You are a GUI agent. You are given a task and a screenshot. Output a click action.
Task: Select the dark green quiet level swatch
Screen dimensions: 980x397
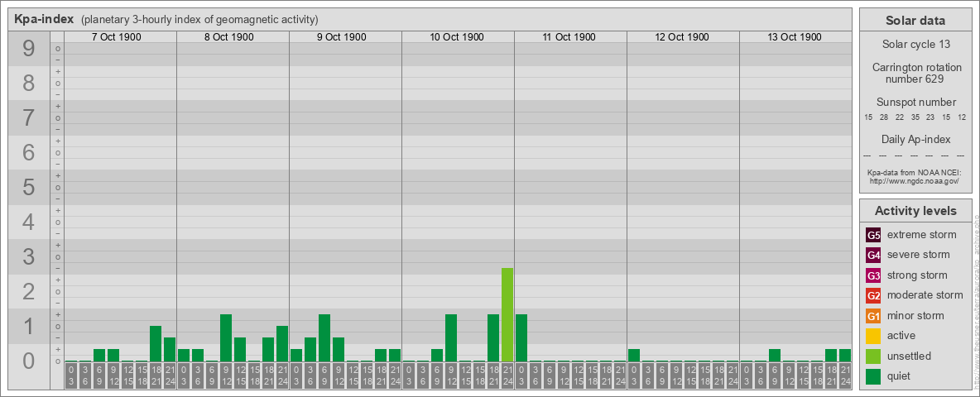[x=873, y=376]
